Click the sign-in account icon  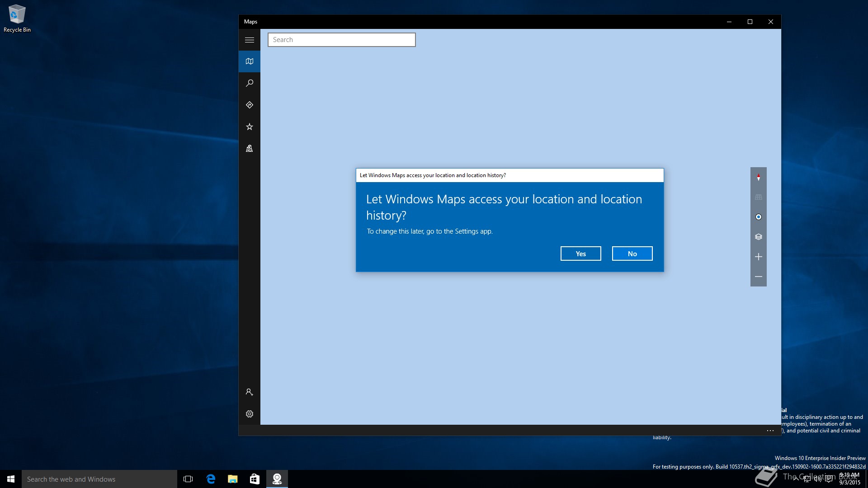pyautogui.click(x=249, y=392)
